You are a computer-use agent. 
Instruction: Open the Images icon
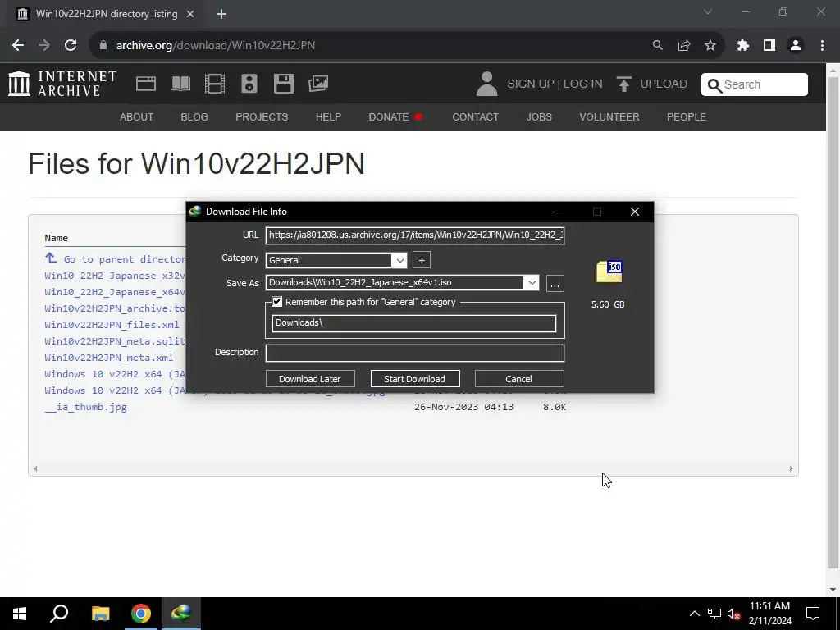pyautogui.click(x=318, y=84)
